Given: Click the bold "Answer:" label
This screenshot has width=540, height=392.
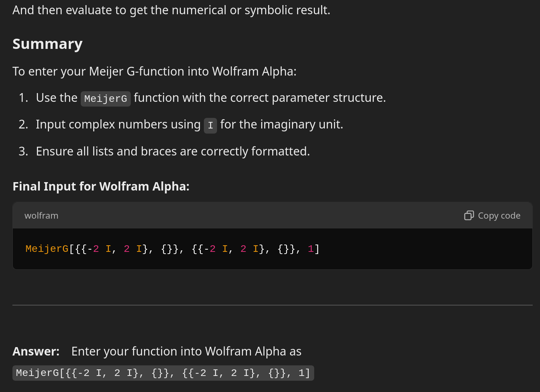Looking at the screenshot, I should click(x=36, y=351).
